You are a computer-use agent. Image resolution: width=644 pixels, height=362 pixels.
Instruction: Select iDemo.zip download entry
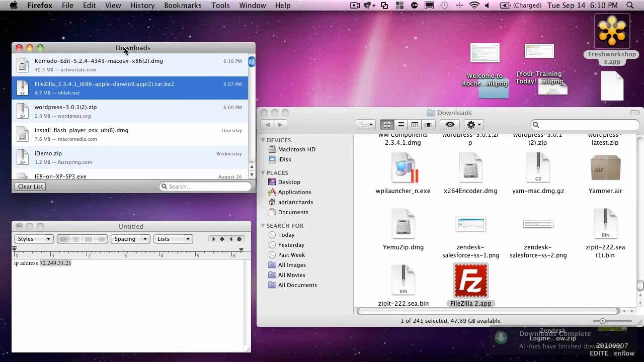(130, 157)
